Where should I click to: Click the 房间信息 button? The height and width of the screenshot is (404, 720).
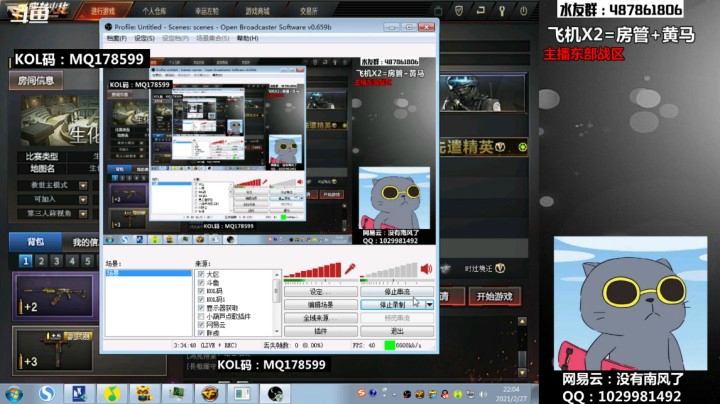pos(36,81)
